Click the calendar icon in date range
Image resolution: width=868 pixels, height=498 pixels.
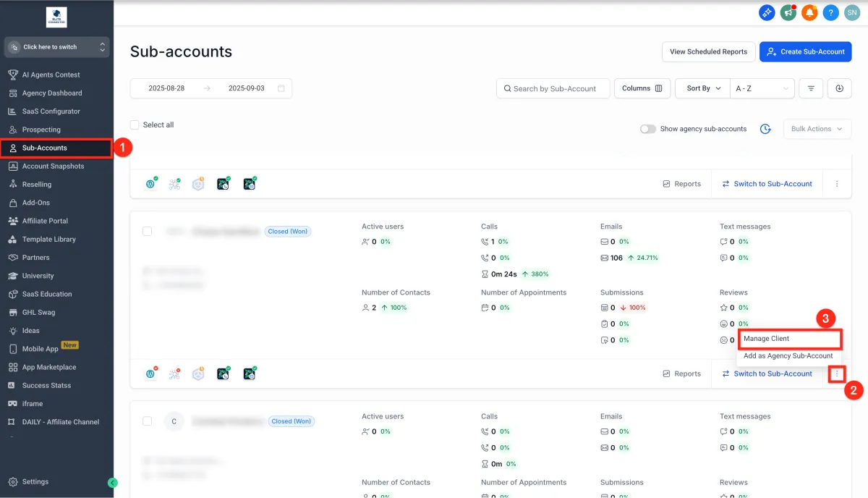pos(281,88)
